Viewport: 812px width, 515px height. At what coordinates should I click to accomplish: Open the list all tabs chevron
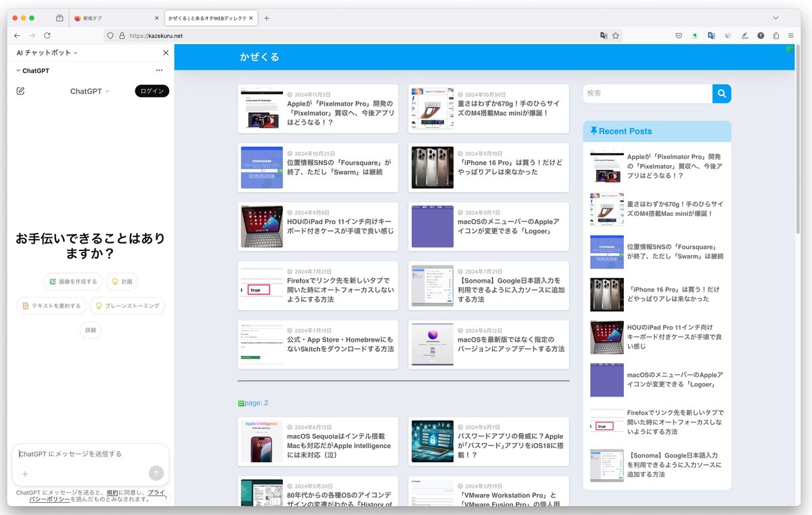coord(776,18)
